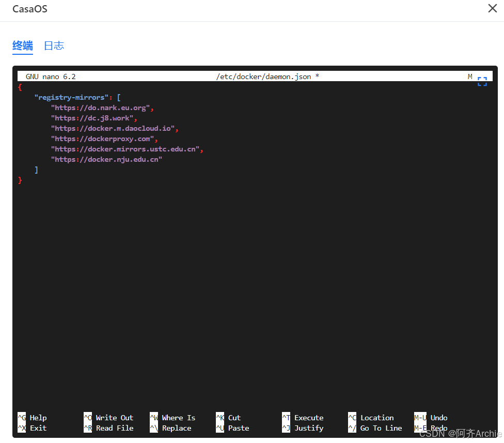Click the closing square bracket line
Image resolution: width=504 pixels, height=443 pixels.
[36, 170]
